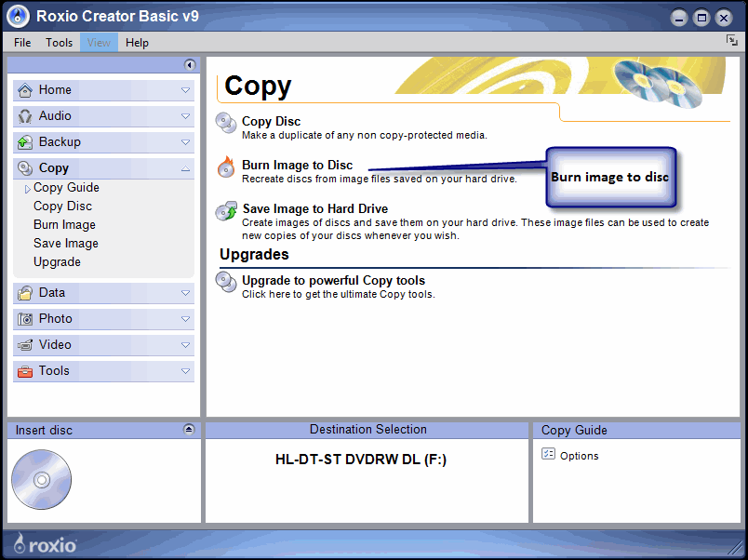Screen dimensions: 748x560
Task: Select Copy Disc in the sidebar list
Action: tap(62, 207)
